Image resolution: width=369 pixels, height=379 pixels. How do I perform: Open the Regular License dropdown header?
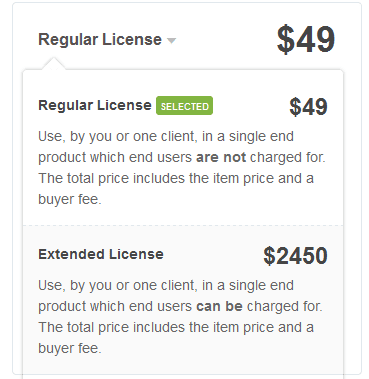107,40
